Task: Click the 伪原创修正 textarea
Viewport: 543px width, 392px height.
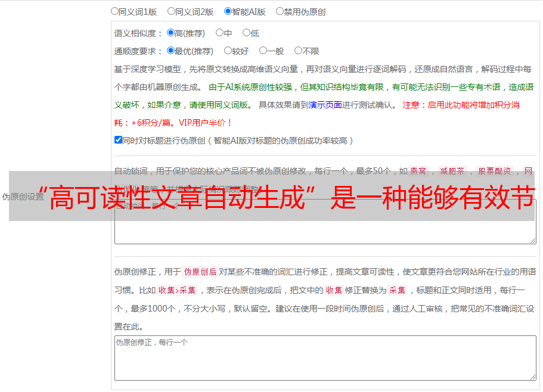Action: (x=325, y=358)
